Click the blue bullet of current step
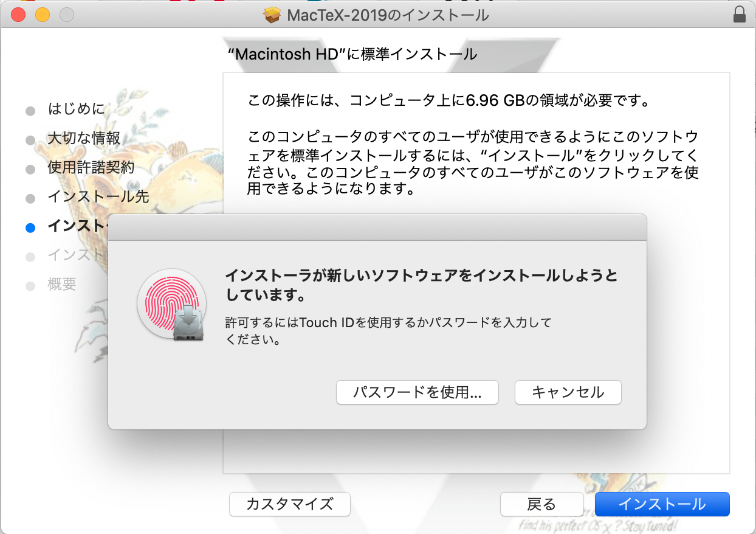The width and height of the screenshot is (756, 534). coord(30,227)
